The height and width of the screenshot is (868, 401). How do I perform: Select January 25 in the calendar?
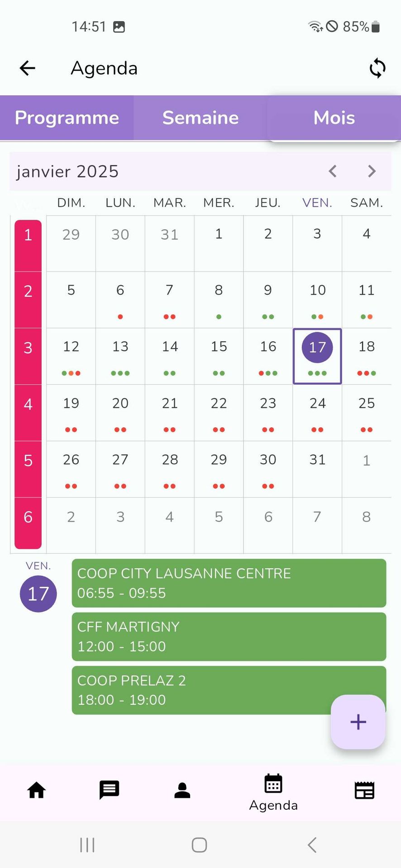pyautogui.click(x=367, y=412)
